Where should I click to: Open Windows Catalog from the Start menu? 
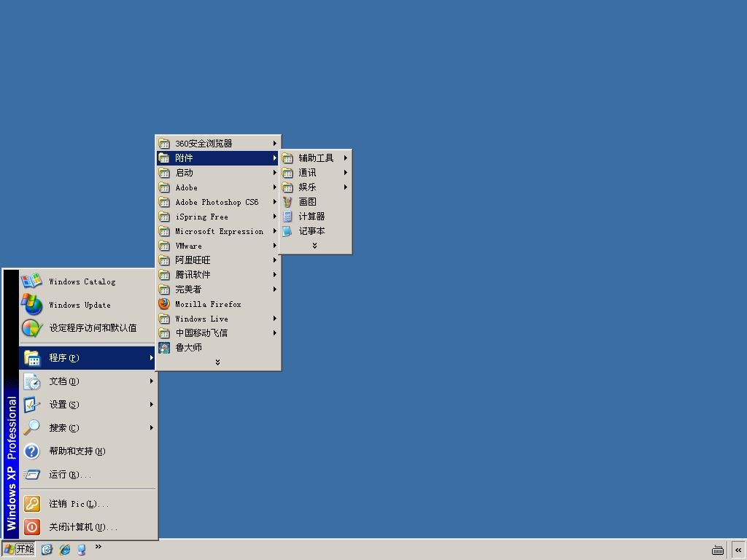point(88,281)
